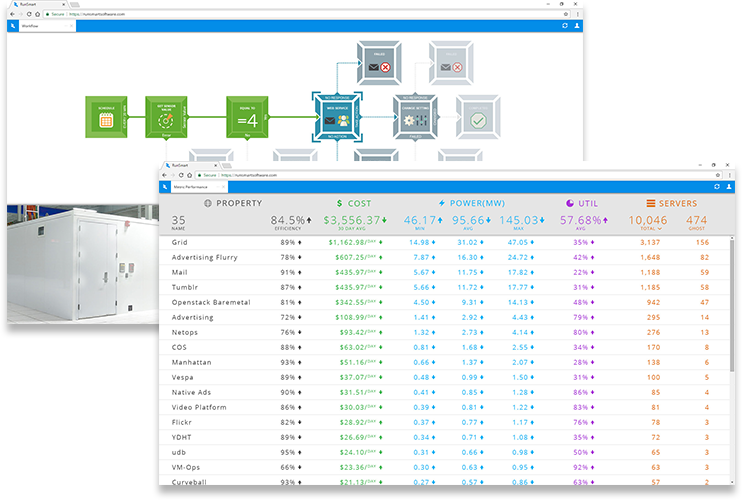Open the Advertising Flurry property row
The height and width of the screenshot is (500, 742).
pos(444,257)
